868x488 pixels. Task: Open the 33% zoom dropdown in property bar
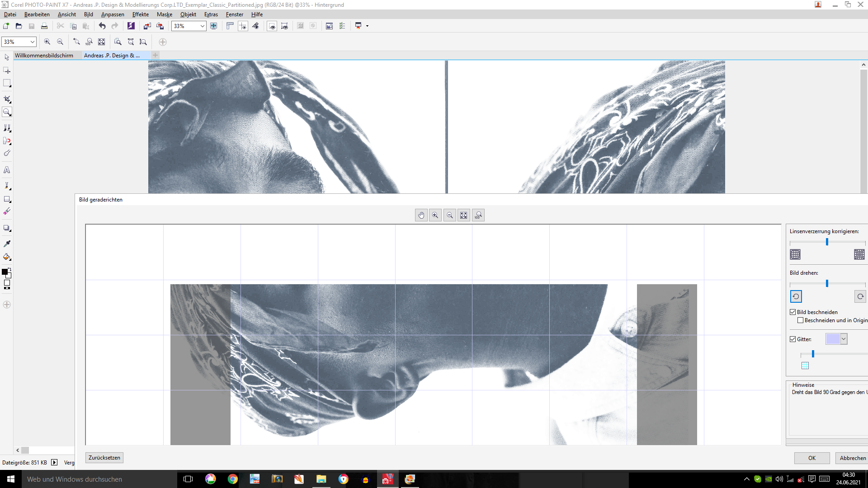point(32,42)
